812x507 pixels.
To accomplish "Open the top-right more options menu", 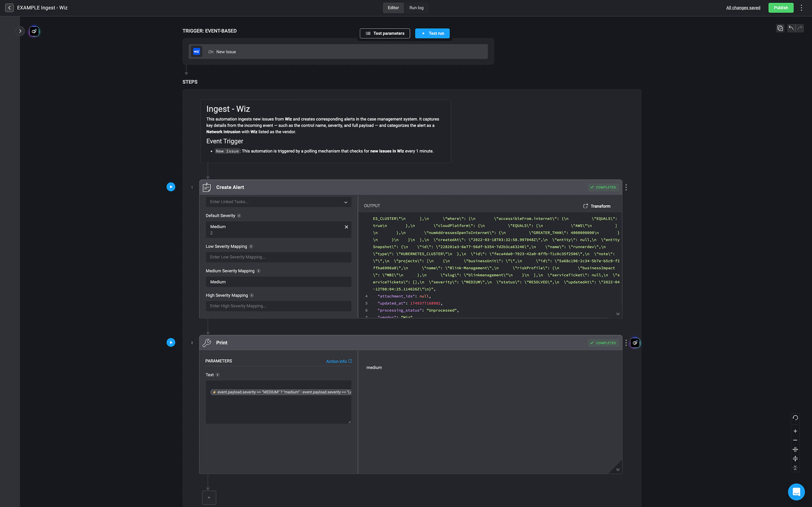I will pyautogui.click(x=801, y=8).
